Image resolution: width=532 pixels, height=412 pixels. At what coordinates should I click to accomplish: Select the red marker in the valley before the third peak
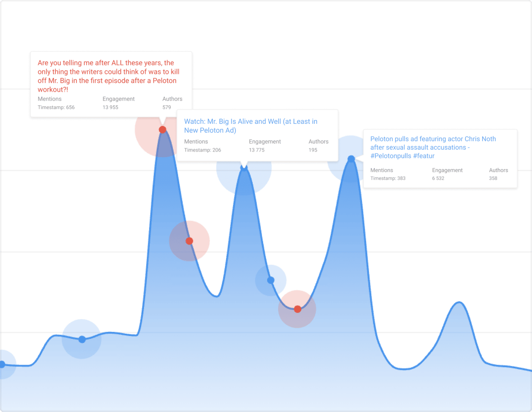(297, 309)
